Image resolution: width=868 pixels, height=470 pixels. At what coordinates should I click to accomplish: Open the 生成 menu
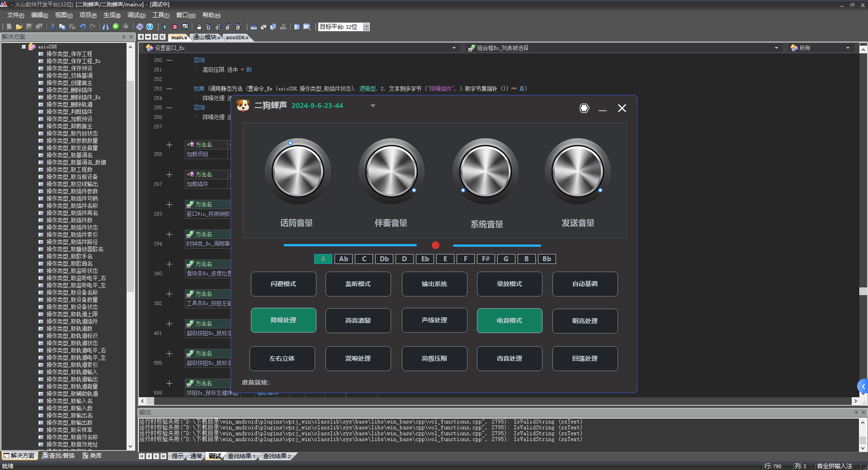112,15
